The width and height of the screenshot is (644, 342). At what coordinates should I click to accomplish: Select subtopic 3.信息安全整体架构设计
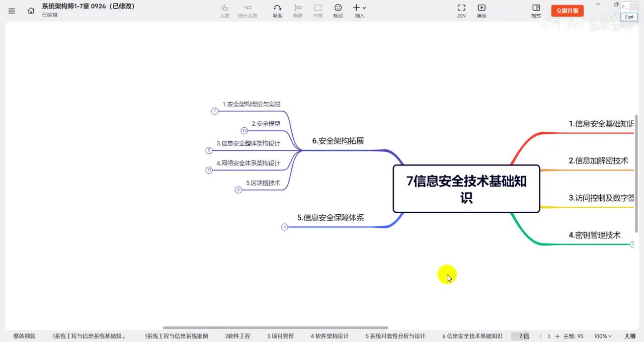(249, 143)
